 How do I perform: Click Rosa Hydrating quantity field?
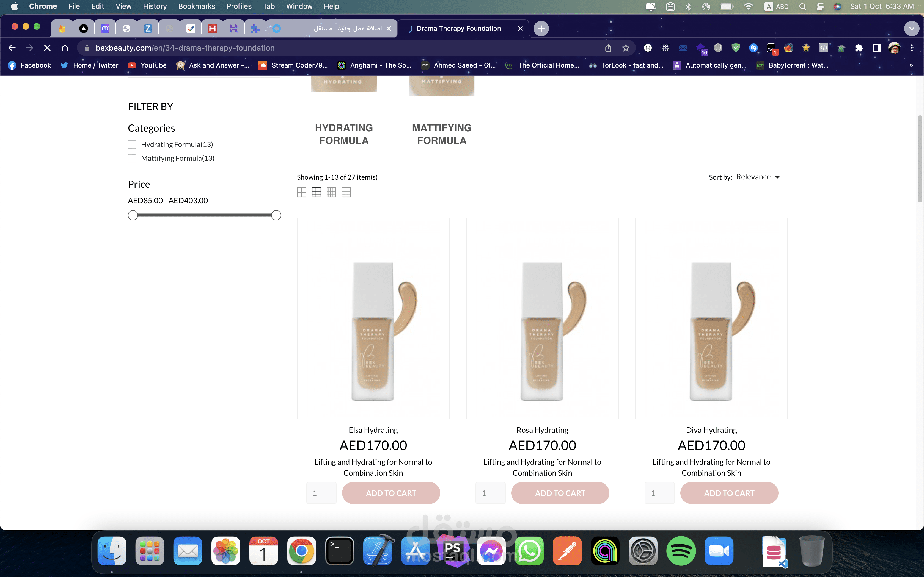pyautogui.click(x=490, y=493)
